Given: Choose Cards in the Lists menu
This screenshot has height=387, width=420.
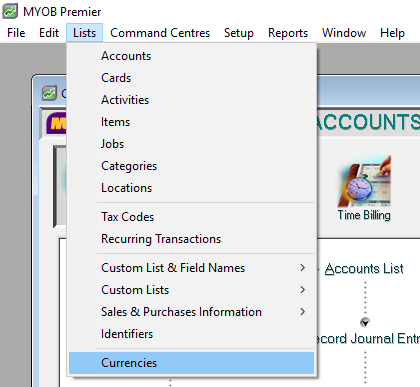Looking at the screenshot, I should click(191, 78).
